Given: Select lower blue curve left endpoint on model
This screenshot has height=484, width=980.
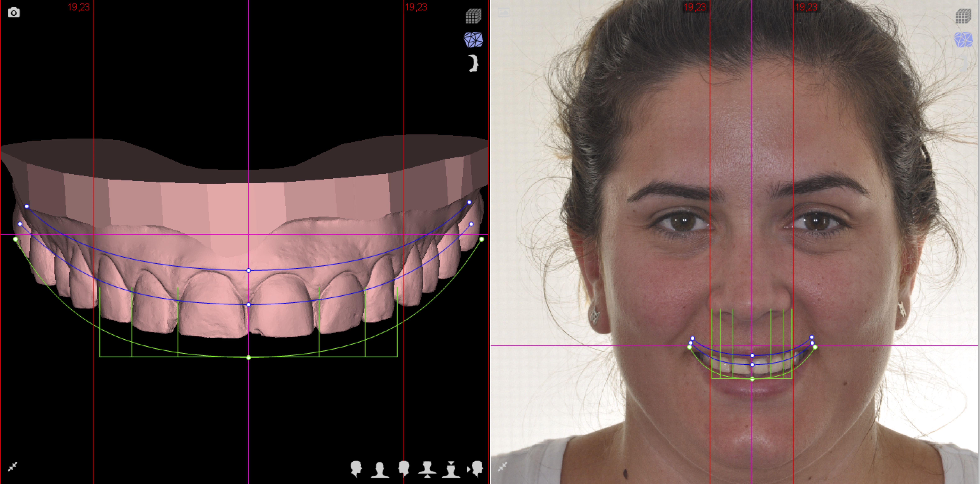Looking at the screenshot, I should coord(20,224).
